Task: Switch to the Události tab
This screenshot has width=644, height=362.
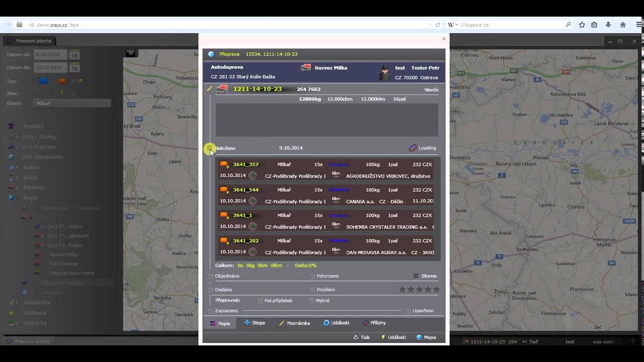Action: tap(336, 323)
